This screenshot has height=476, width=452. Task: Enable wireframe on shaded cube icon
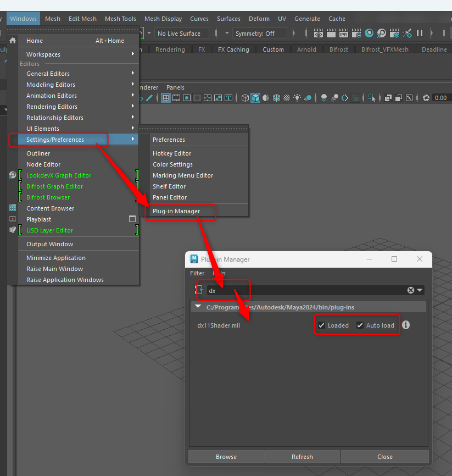pyautogui.click(x=276, y=98)
